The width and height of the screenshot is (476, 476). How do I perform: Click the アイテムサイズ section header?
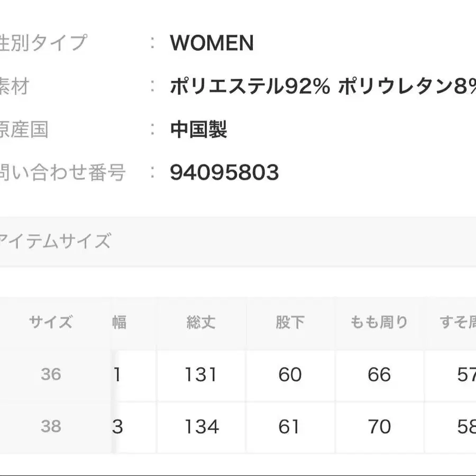pyautogui.click(x=54, y=241)
